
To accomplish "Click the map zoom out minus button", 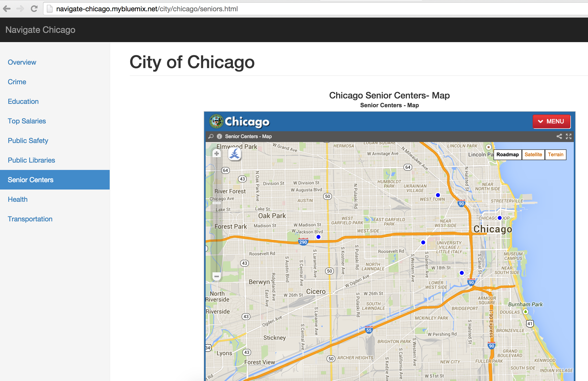I will click(217, 276).
